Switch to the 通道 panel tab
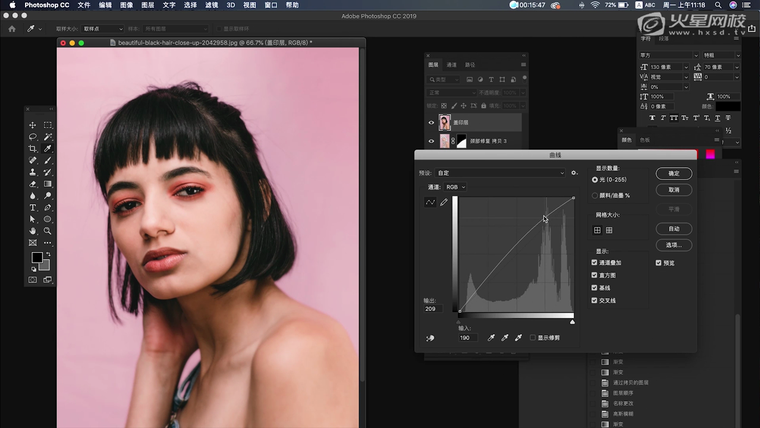Image resolution: width=760 pixels, height=428 pixels. pos(452,64)
